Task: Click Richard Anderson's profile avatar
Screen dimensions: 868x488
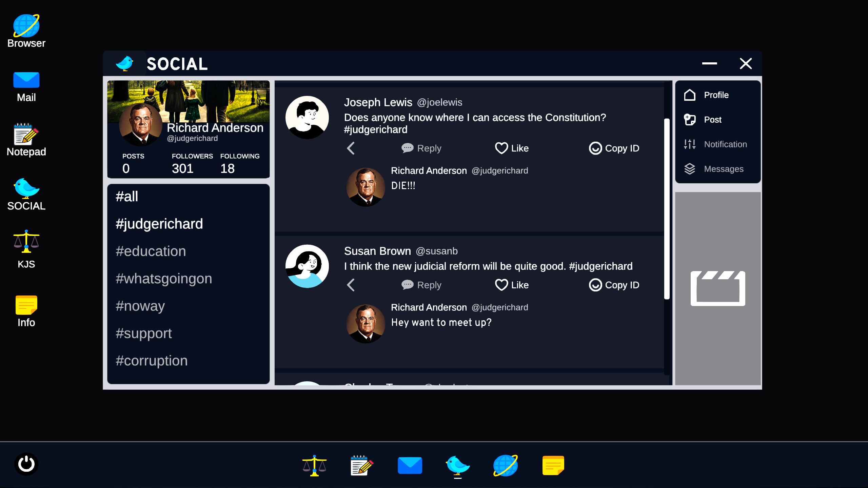Action: 140,125
